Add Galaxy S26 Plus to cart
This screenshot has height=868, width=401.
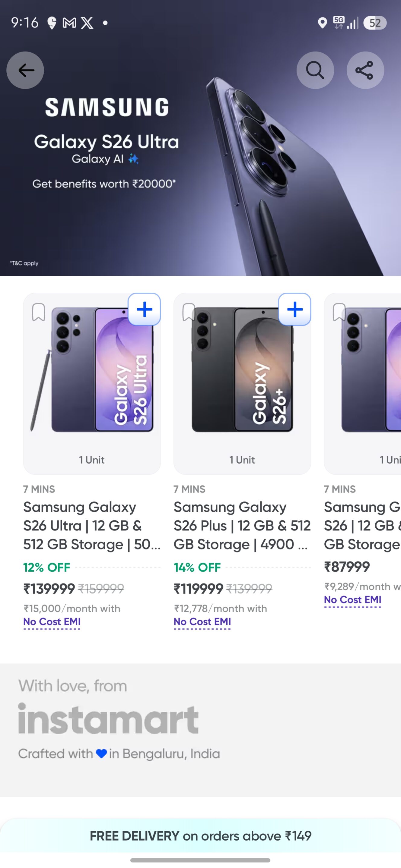(294, 309)
